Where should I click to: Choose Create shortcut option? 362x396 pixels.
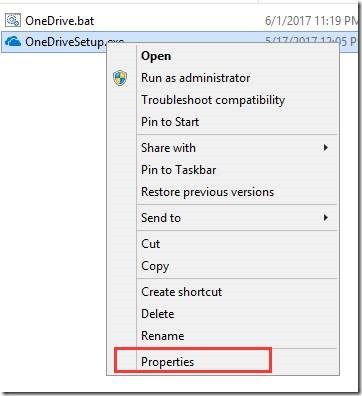[182, 292]
